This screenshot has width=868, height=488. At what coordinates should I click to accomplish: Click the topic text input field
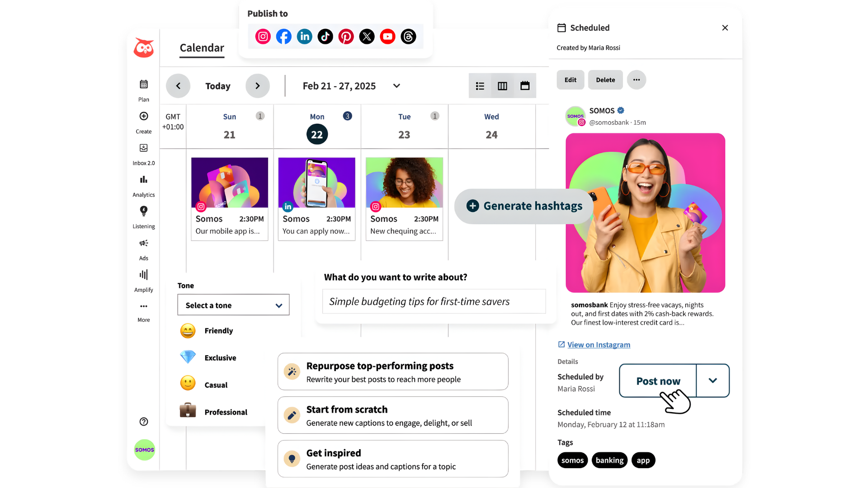click(x=434, y=301)
